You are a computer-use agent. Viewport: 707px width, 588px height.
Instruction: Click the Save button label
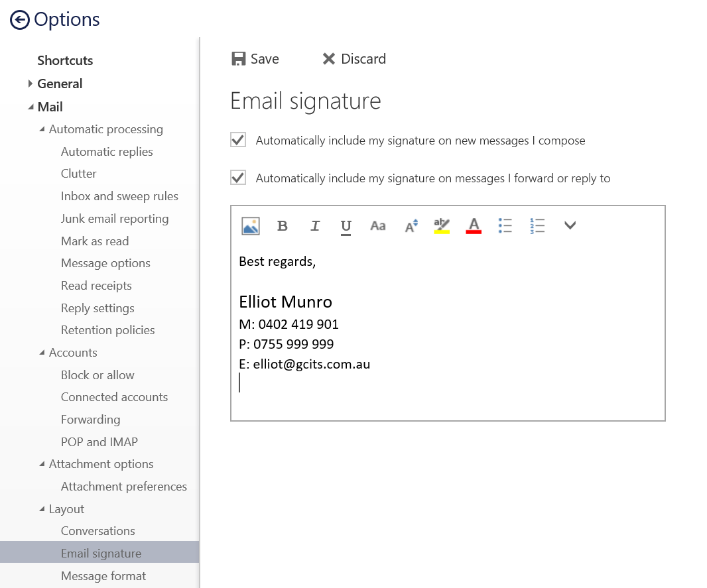(x=265, y=59)
